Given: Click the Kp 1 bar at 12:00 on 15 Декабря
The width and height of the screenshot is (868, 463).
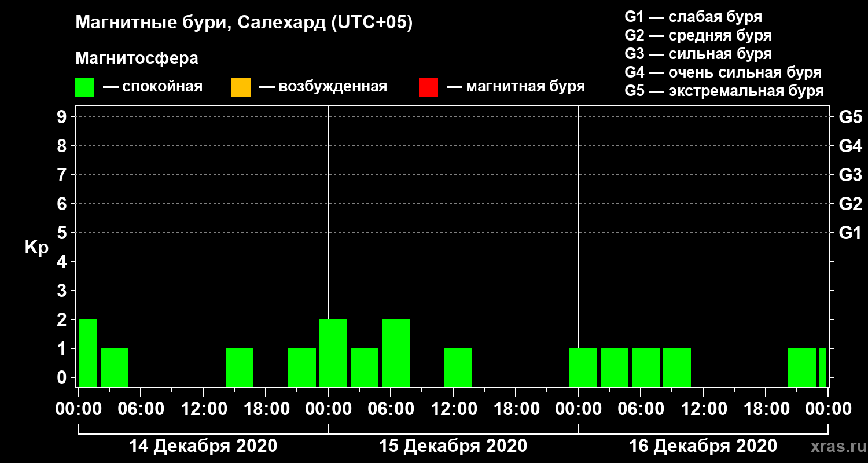Looking at the screenshot, I should point(458,367).
